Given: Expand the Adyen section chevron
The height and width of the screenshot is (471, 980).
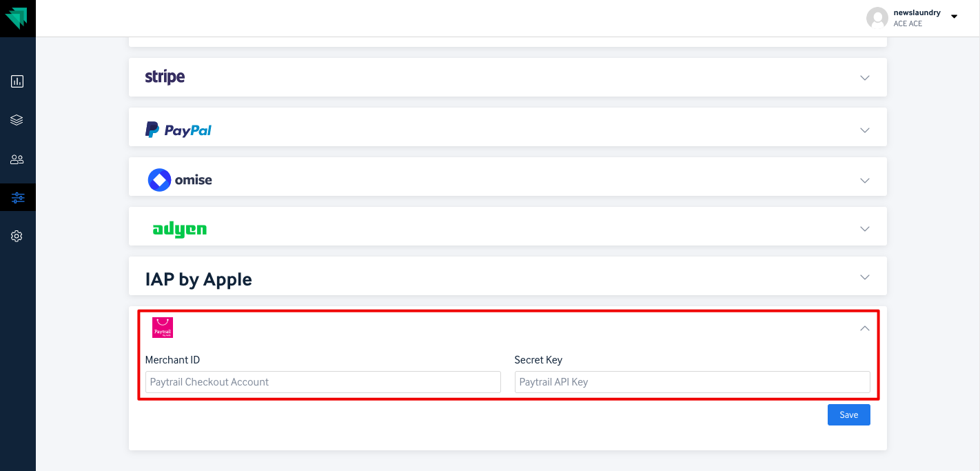Looking at the screenshot, I should click(865, 229).
